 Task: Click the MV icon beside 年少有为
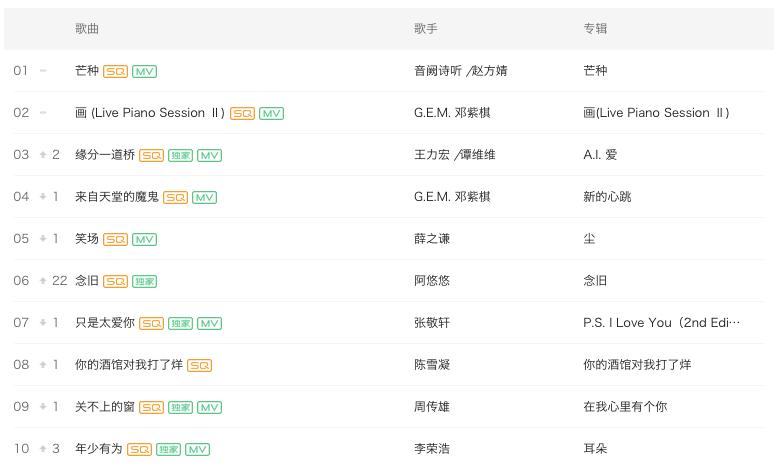coord(197,449)
